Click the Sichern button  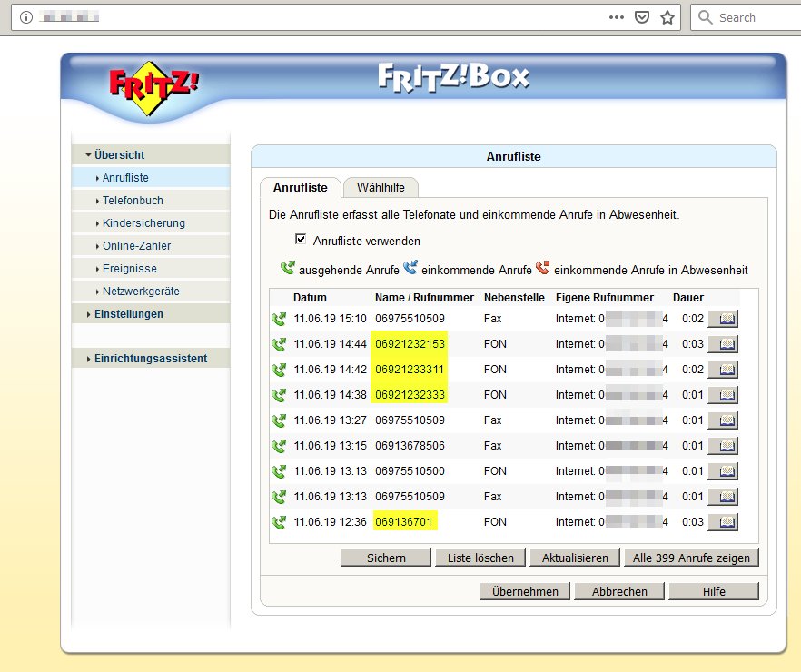point(386,558)
